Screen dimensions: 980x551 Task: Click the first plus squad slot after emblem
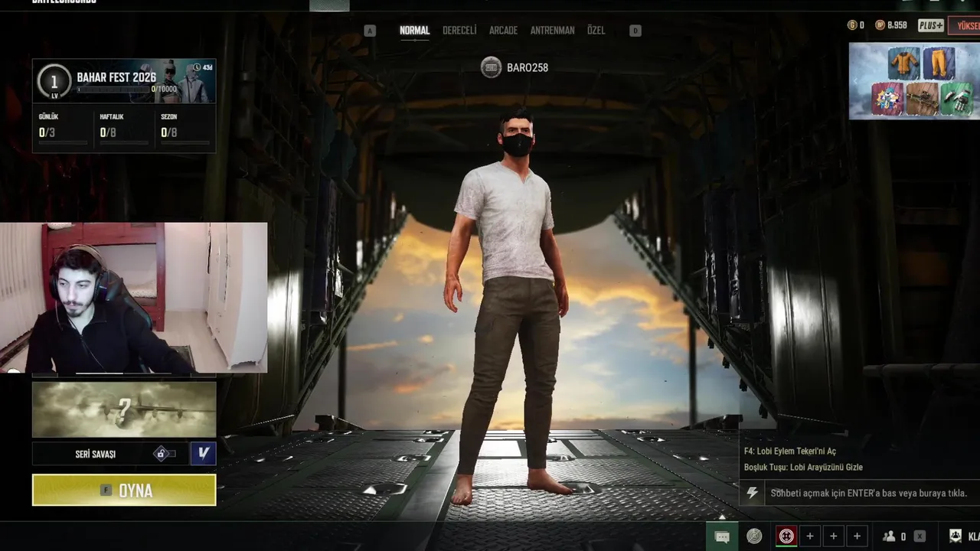coord(810,536)
